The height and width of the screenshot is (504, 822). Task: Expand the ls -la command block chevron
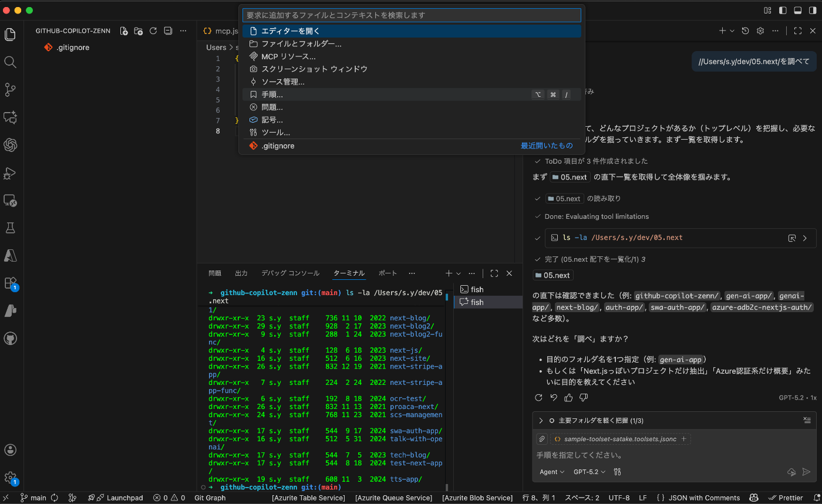[805, 238]
